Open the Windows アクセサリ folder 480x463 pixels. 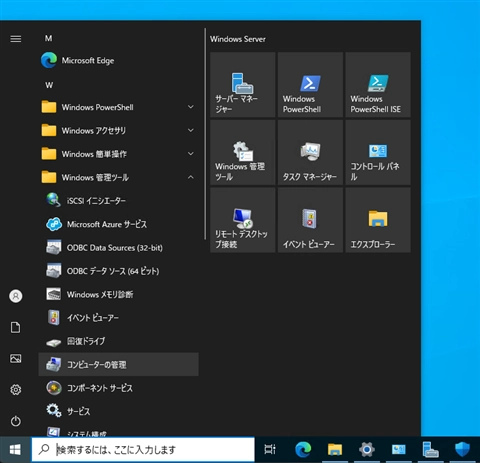coord(119,131)
